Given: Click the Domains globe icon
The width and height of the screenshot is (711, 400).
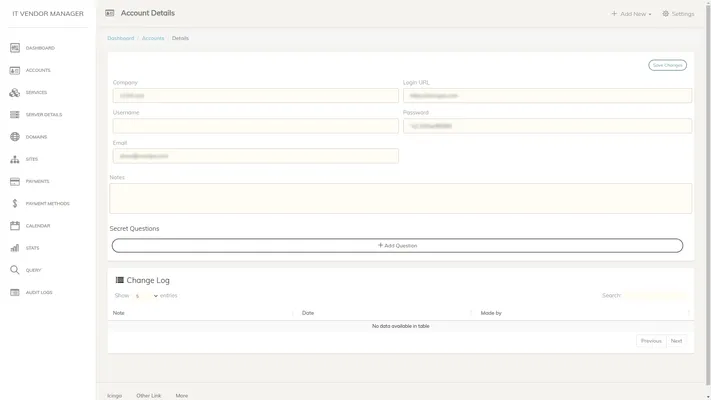Looking at the screenshot, I should coord(15,137).
